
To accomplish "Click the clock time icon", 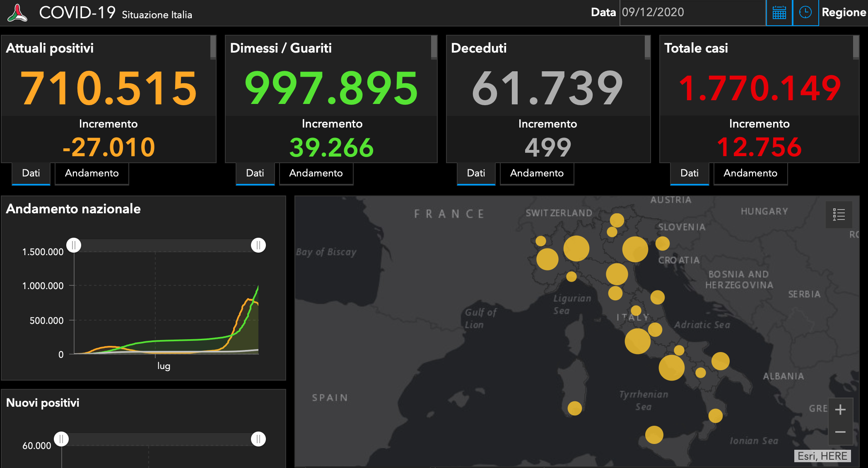I will coord(805,13).
